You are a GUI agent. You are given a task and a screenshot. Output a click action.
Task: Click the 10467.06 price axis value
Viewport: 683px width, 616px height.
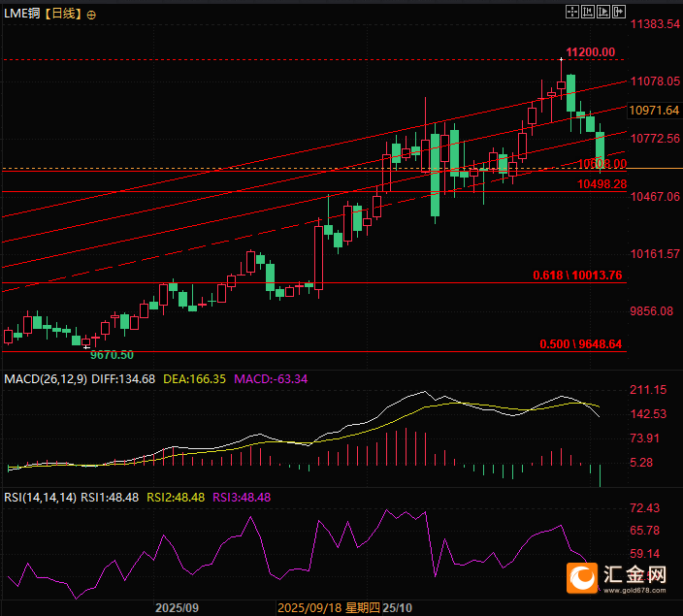pyautogui.click(x=655, y=197)
